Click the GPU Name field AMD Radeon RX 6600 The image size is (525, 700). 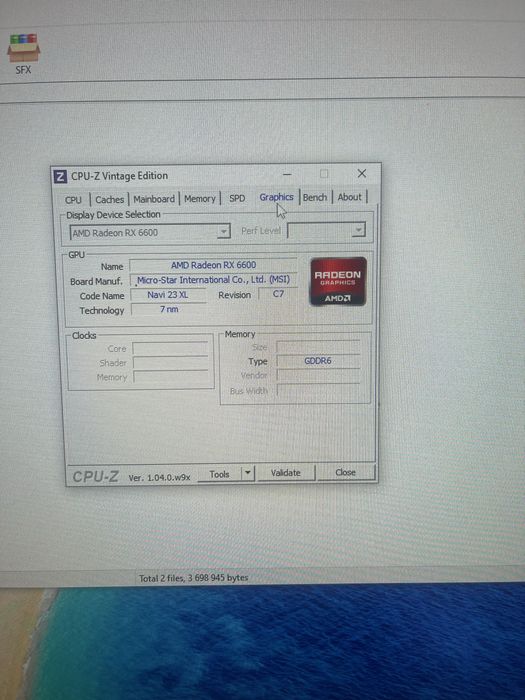(x=213, y=265)
